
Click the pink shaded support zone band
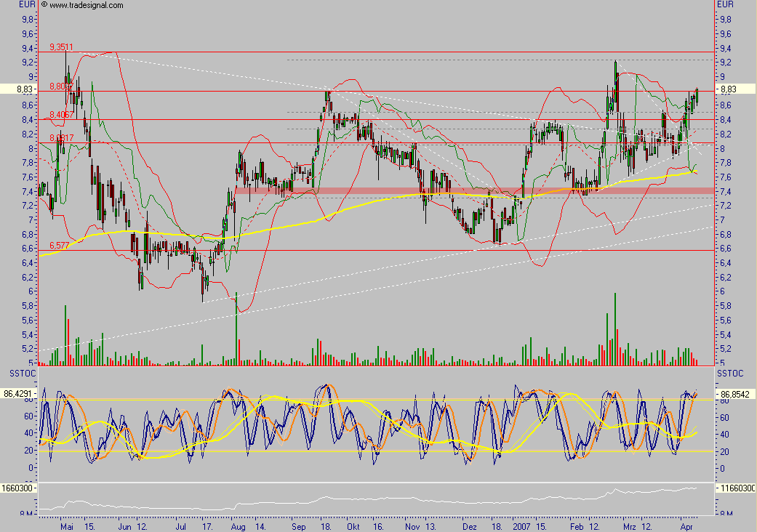(474, 191)
